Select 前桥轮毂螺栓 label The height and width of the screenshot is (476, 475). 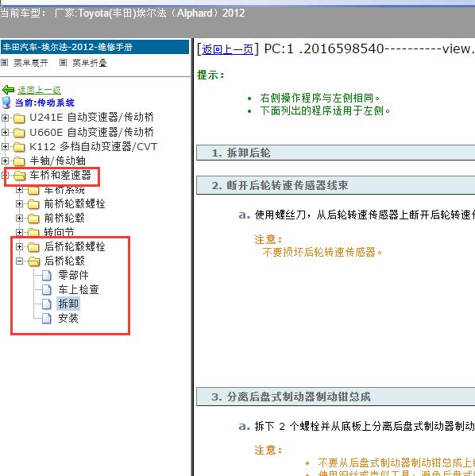click(x=75, y=203)
